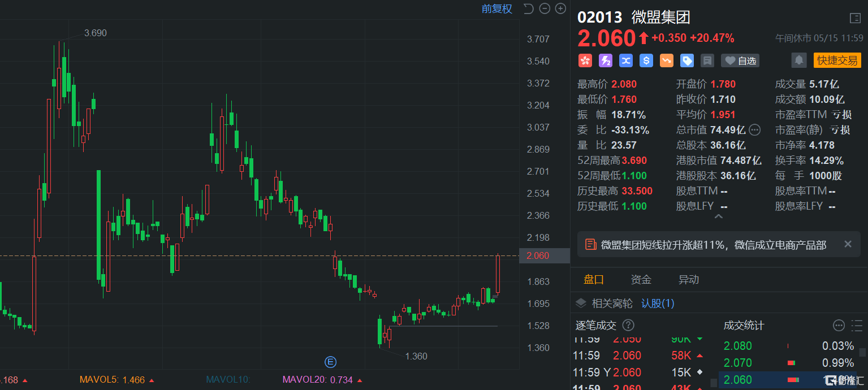Click the 52周最高 3.690 value
The image size is (868, 390).
tap(634, 161)
